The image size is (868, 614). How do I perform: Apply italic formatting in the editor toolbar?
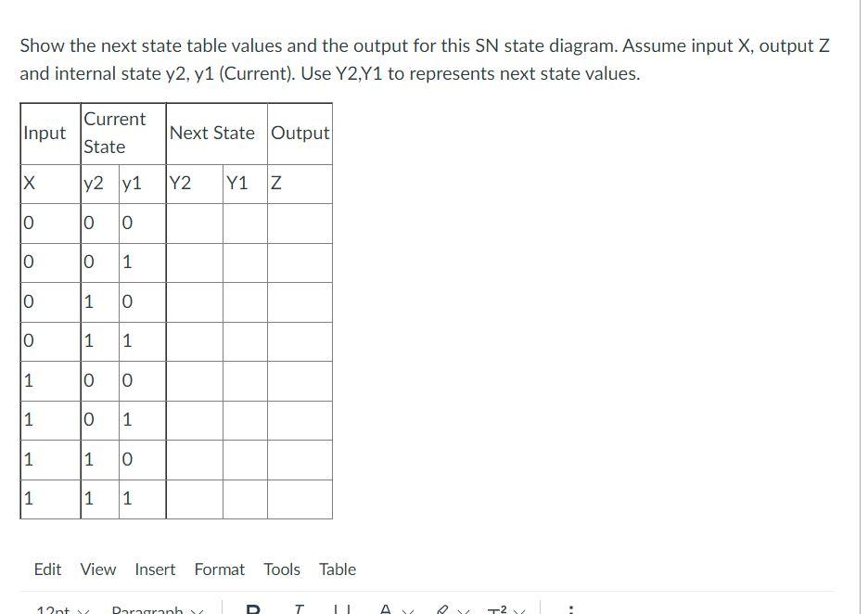point(299,610)
